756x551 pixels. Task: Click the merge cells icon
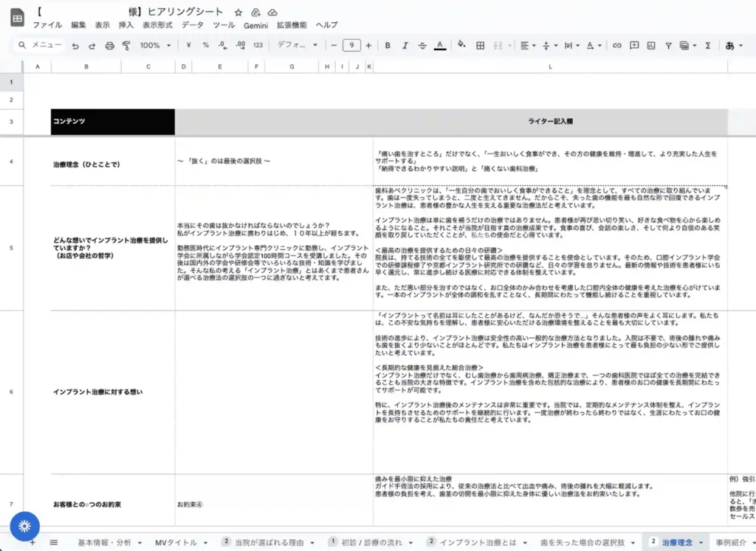coord(498,45)
